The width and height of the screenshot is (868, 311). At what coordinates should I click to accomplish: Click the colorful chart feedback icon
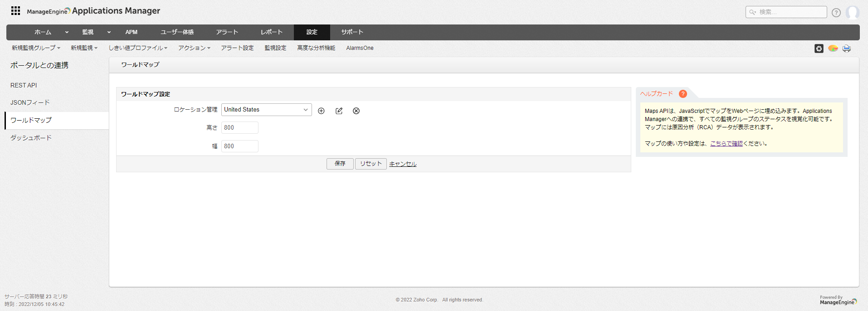833,49
